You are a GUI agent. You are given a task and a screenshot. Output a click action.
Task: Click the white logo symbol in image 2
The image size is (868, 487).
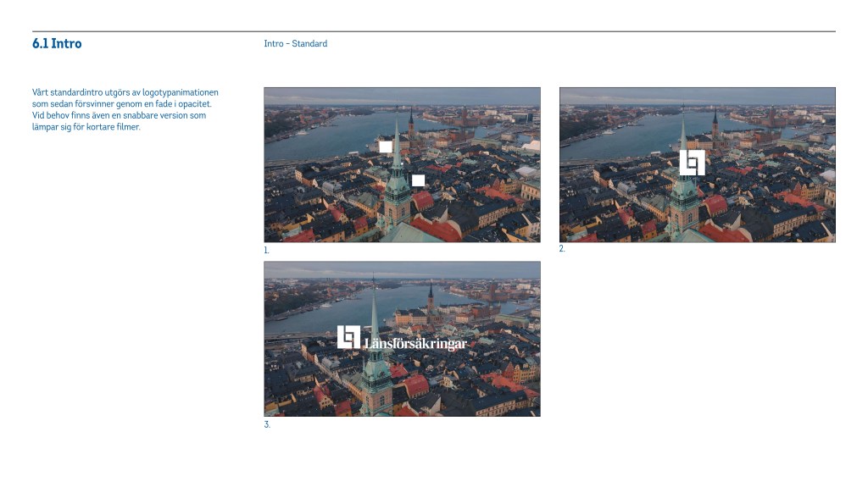click(x=692, y=163)
